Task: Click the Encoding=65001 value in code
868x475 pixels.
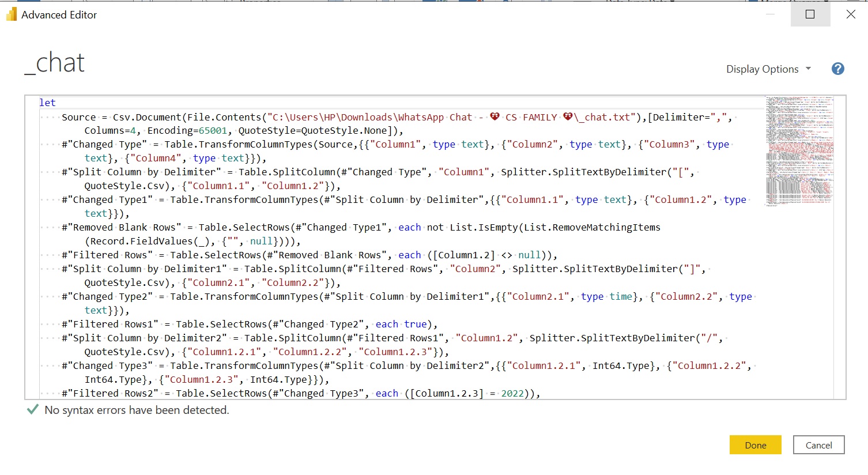Action: (x=187, y=131)
